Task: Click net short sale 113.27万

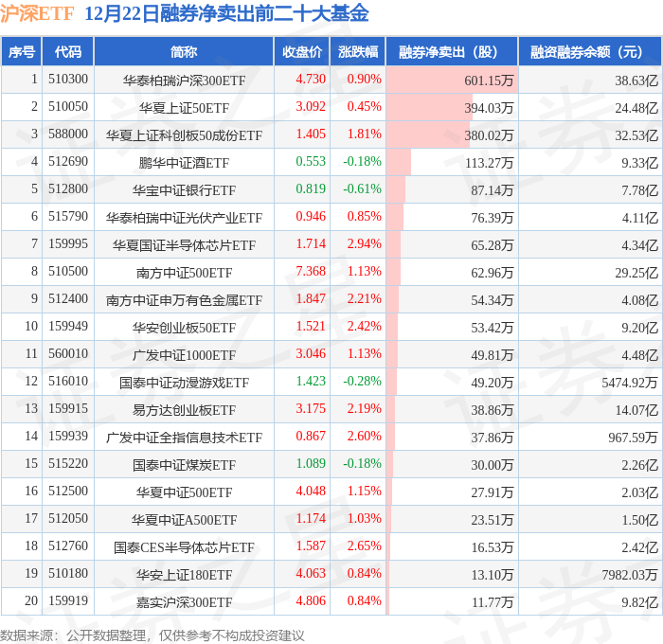Action: click(x=490, y=163)
